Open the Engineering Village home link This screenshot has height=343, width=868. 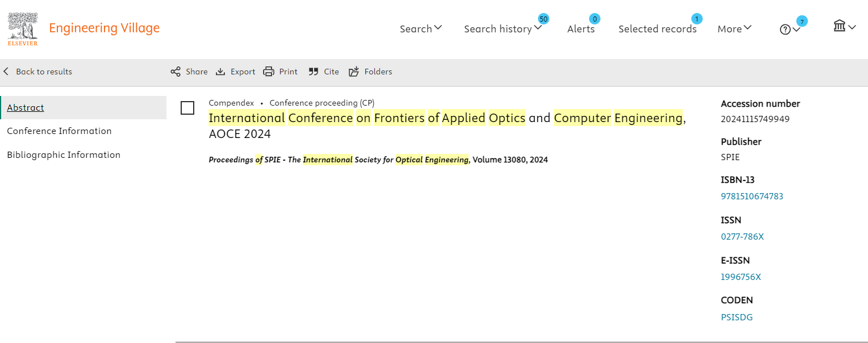[105, 28]
